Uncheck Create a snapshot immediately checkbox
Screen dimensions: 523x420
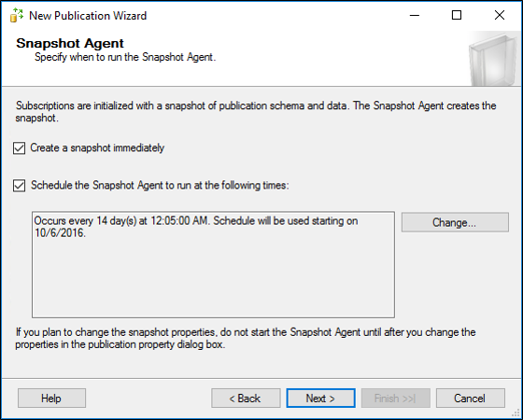point(19,148)
